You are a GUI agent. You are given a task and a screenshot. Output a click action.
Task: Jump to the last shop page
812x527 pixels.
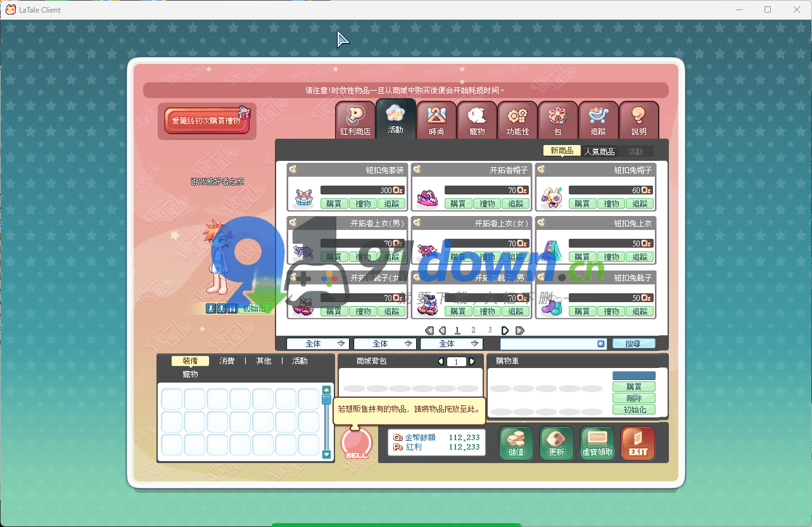pyautogui.click(x=520, y=331)
